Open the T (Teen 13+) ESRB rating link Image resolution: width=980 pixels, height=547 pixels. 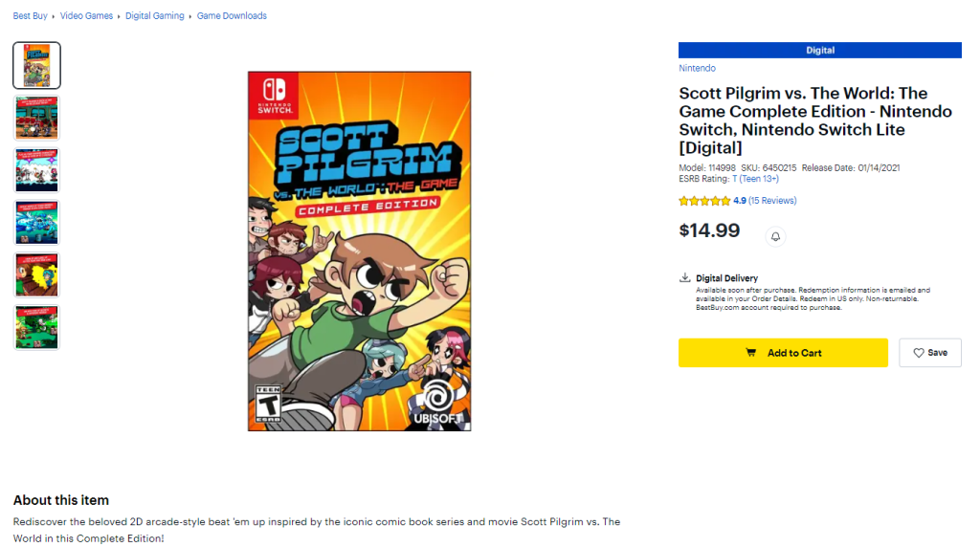point(755,179)
